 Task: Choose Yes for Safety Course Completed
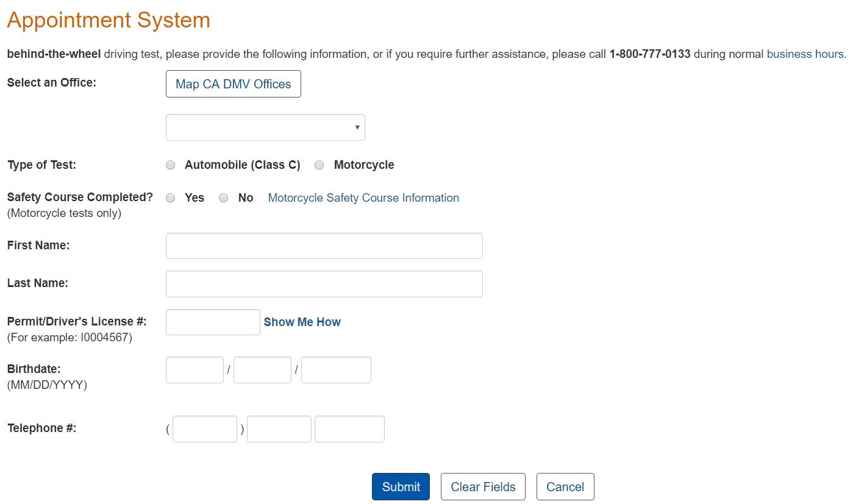pos(171,197)
